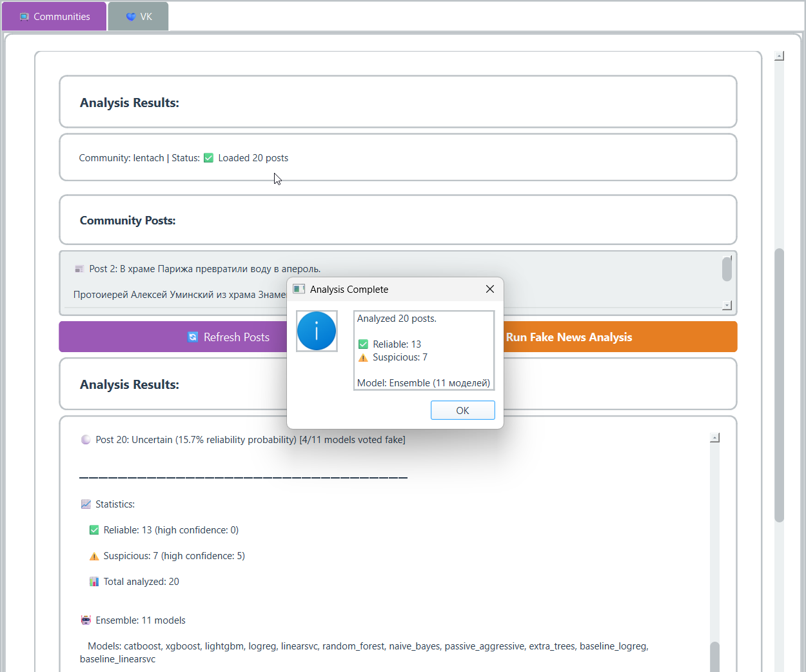The image size is (806, 672).
Task: Click the refresh icon beside Refresh Posts
Action: tap(193, 337)
